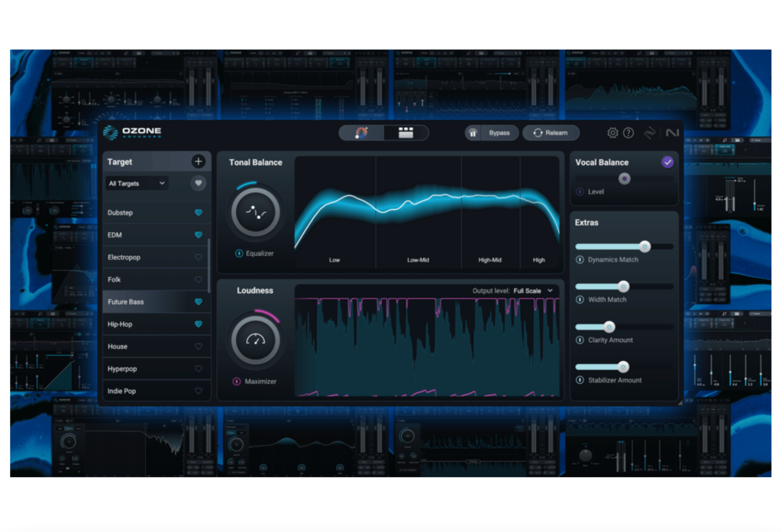Click the Ozone Advanced logo
782x532 pixels.
click(132, 133)
